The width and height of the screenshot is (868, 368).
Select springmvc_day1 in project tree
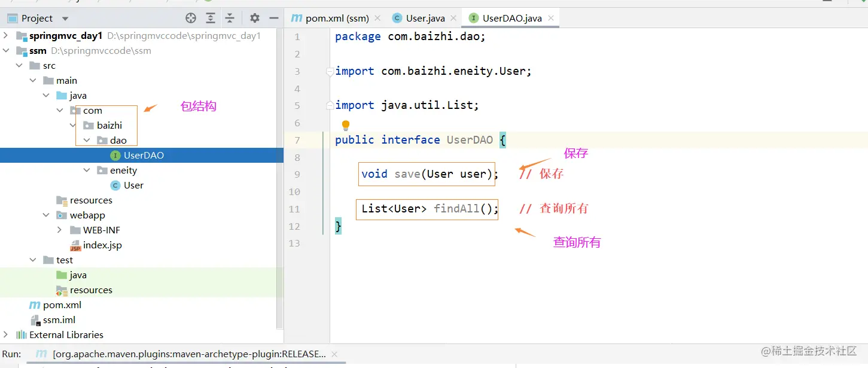[x=66, y=36]
